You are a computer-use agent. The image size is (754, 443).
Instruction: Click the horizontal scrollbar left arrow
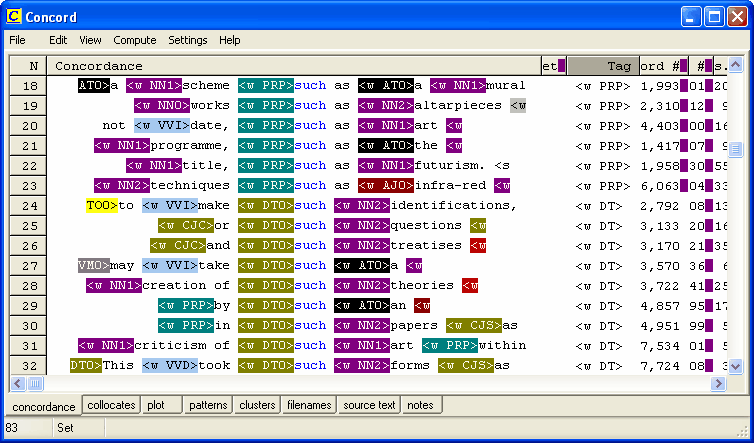(18, 384)
